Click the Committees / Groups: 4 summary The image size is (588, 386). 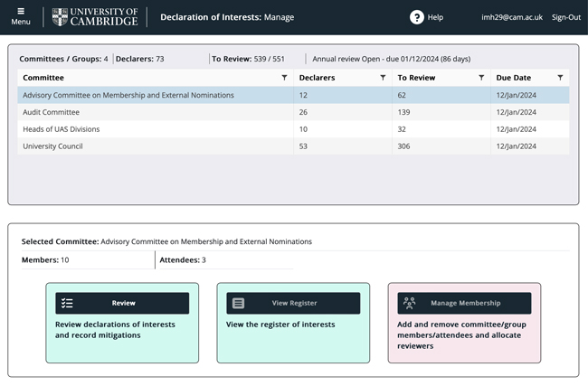tap(63, 59)
